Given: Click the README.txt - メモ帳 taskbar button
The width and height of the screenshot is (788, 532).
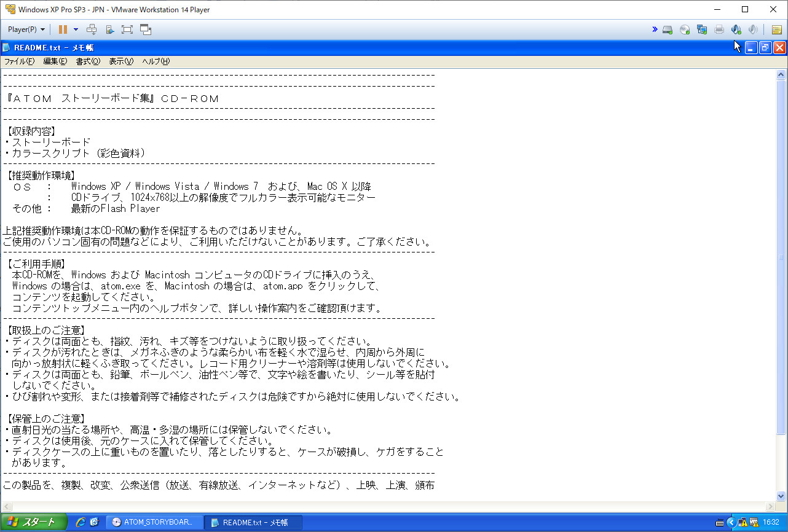Looking at the screenshot, I should coord(253,522).
